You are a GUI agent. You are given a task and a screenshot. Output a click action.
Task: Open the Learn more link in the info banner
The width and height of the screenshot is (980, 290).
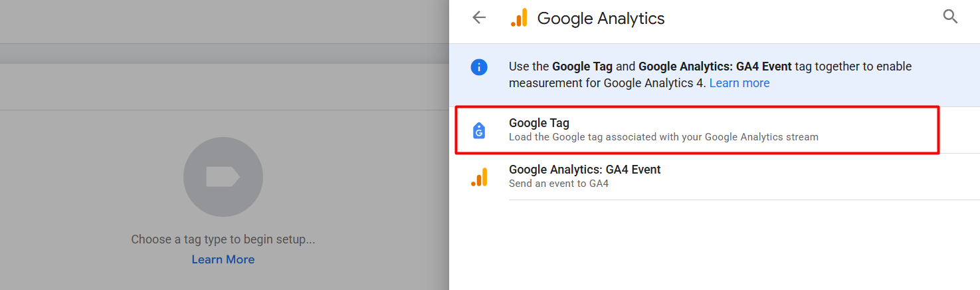coord(739,83)
